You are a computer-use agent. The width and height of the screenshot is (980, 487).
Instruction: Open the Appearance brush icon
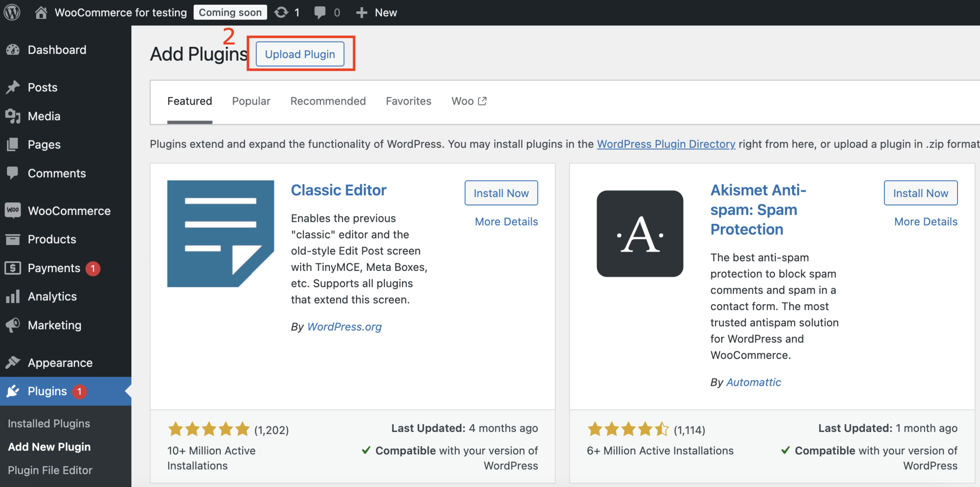tap(13, 362)
